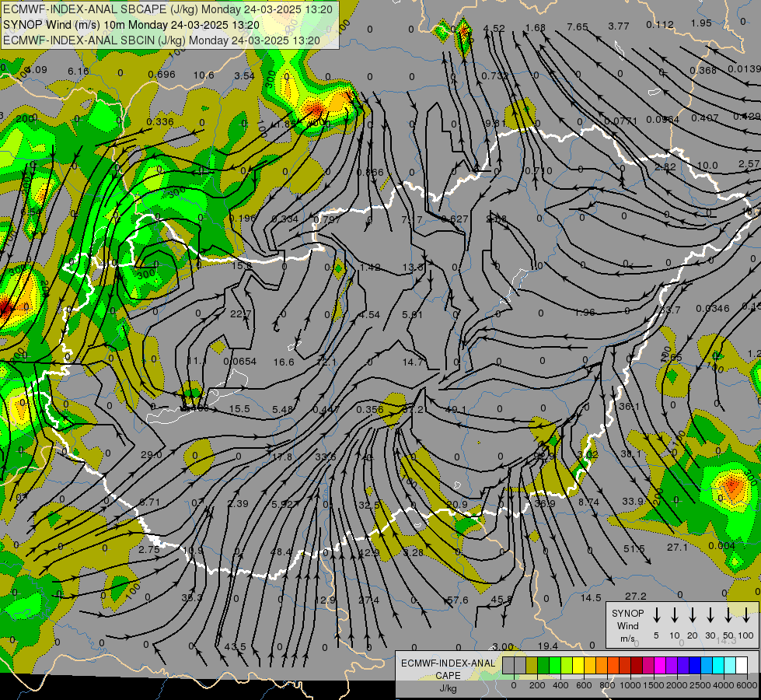
Task: Click the map value 0.368
Action: (x=703, y=70)
